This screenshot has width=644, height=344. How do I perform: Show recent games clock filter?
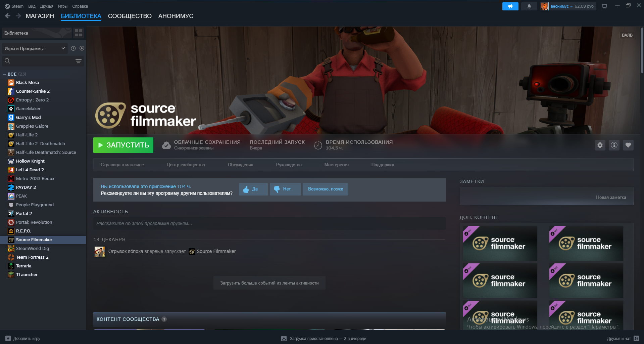click(x=73, y=48)
